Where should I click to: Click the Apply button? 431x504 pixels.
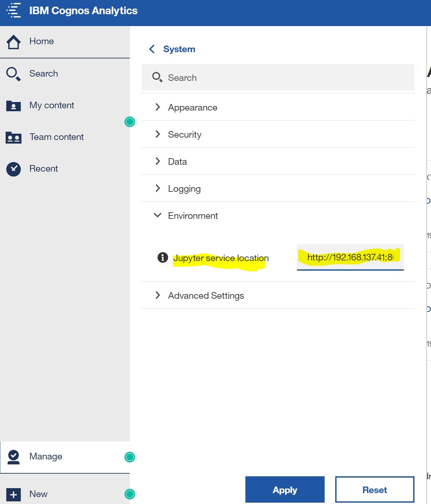pyautogui.click(x=285, y=490)
